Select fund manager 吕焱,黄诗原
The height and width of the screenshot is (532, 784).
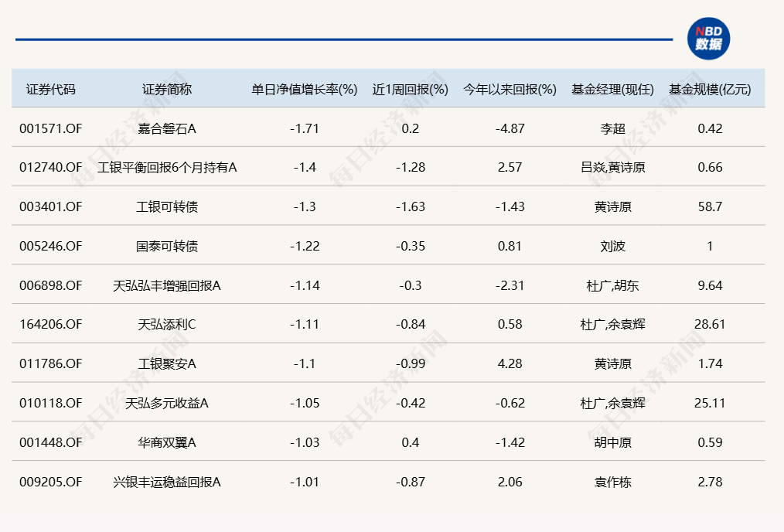(x=613, y=167)
